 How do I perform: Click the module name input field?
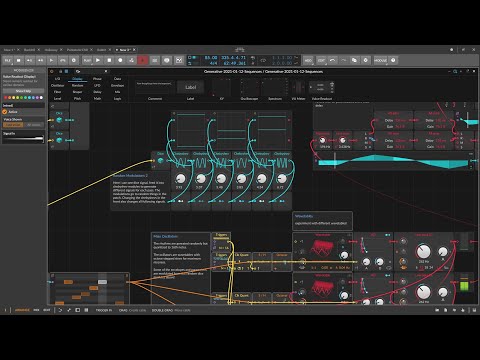click(23, 105)
